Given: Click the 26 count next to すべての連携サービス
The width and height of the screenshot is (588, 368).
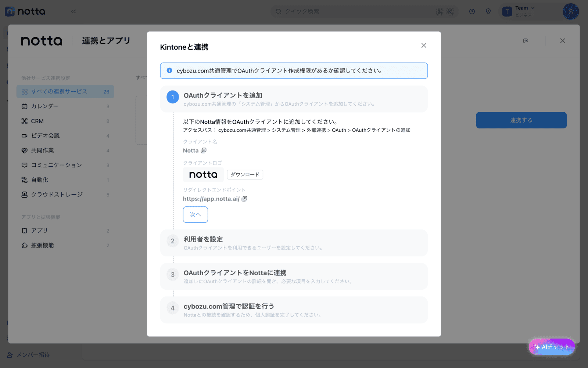Looking at the screenshot, I should (106, 92).
